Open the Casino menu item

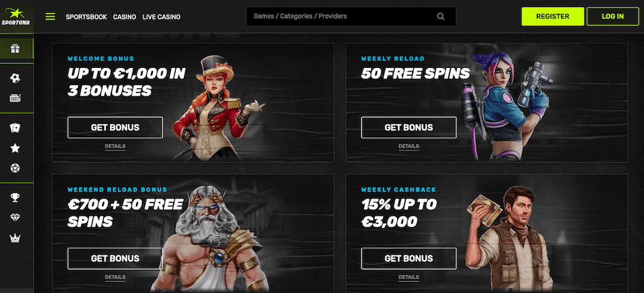click(124, 17)
